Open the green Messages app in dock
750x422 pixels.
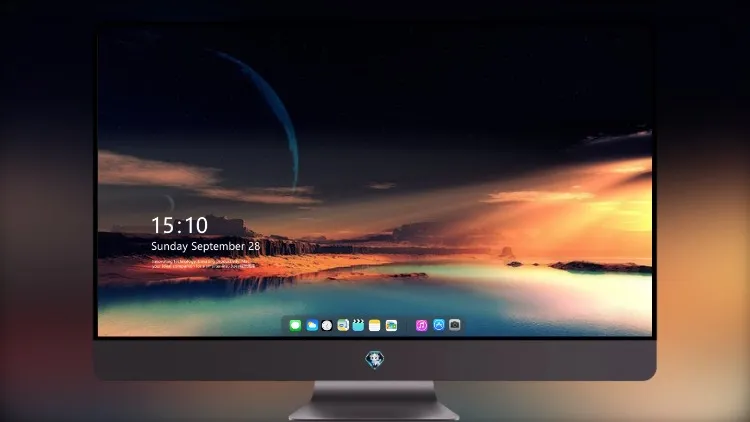click(x=295, y=325)
